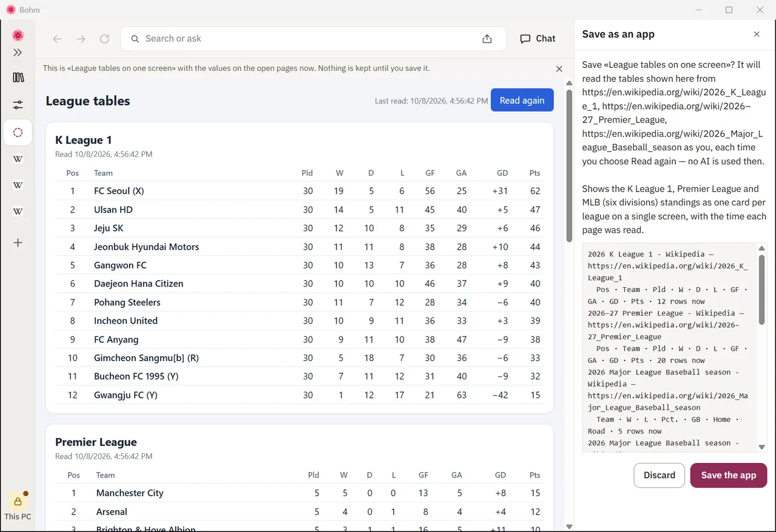This screenshot has height=532, width=776.
Task: Click the Pts column header in K League 1
Action: (535, 173)
